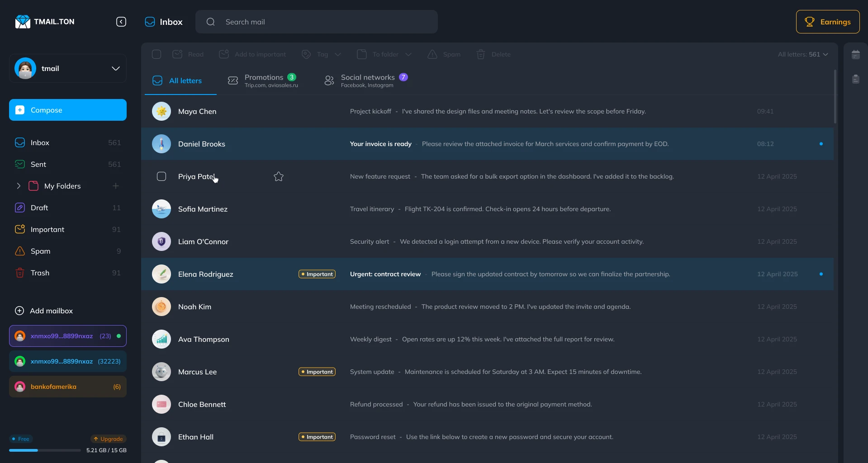Viewport: 868px width, 463px height.
Task: Toggle the select-all checkbox in toolbar
Action: click(x=157, y=54)
